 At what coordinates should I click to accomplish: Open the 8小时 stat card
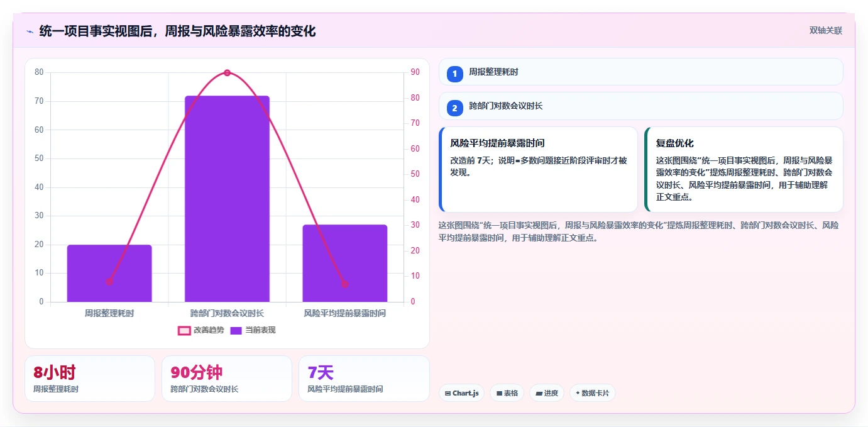(90, 379)
